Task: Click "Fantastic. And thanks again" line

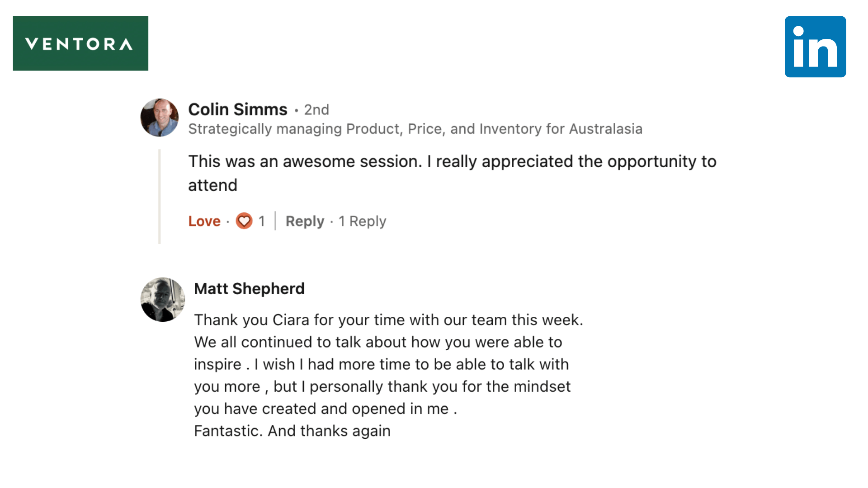Action: 292,431
